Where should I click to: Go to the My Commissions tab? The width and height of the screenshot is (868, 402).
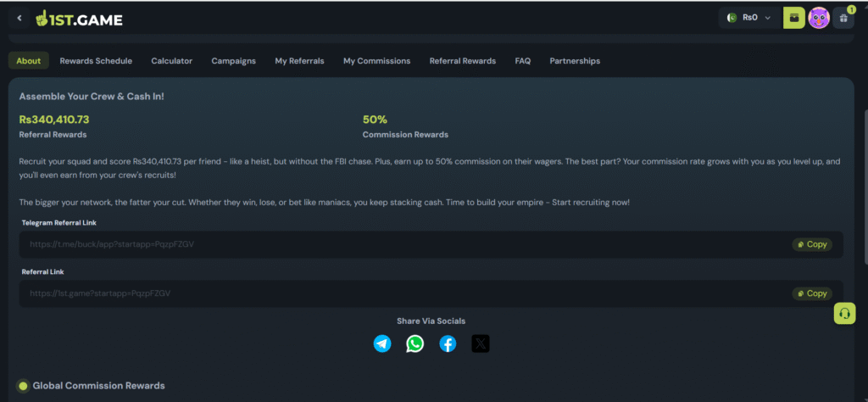click(376, 61)
